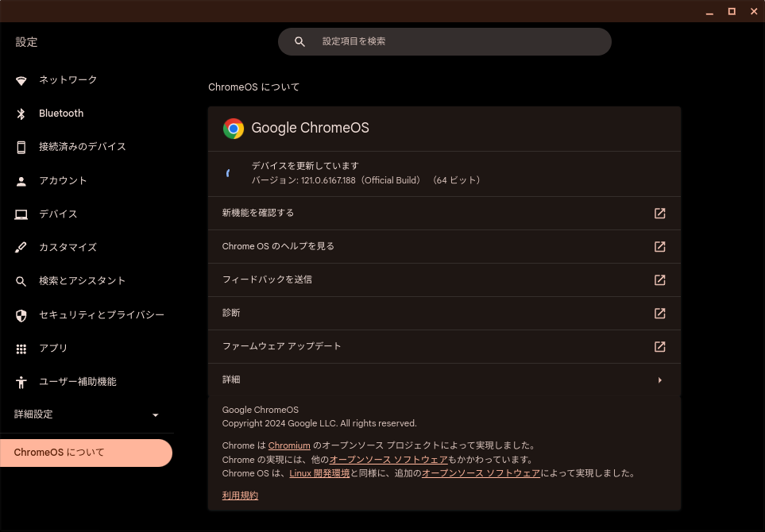Click the magnifier icon beside 検索とアシスタント
This screenshot has width=765, height=532.
pos(21,281)
